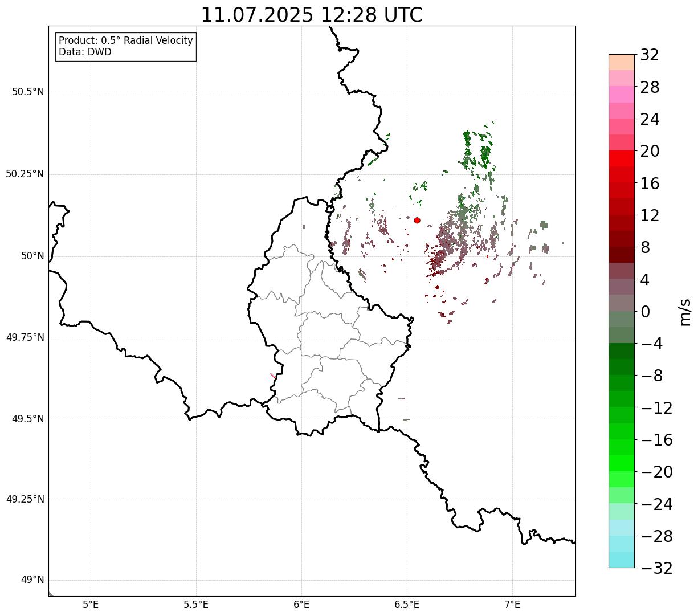Click the colorbar tick label −16
Image resolution: width=698 pixels, height=616 pixels.
point(656,440)
